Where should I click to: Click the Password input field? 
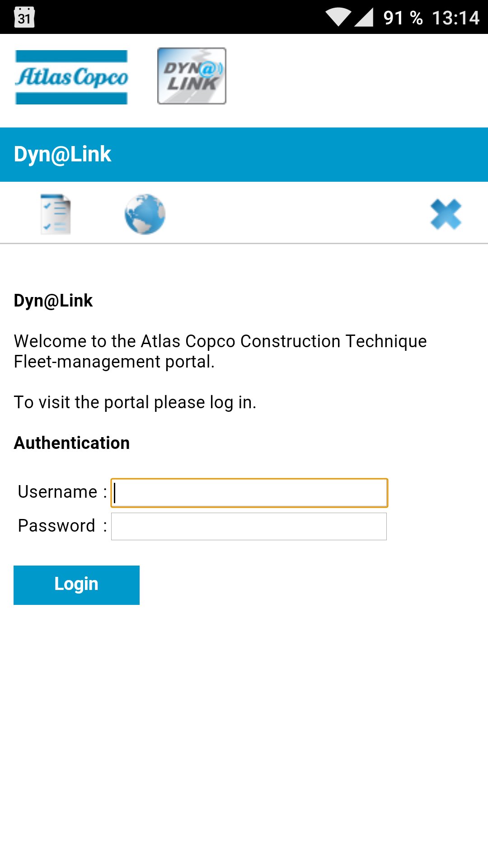pyautogui.click(x=248, y=526)
